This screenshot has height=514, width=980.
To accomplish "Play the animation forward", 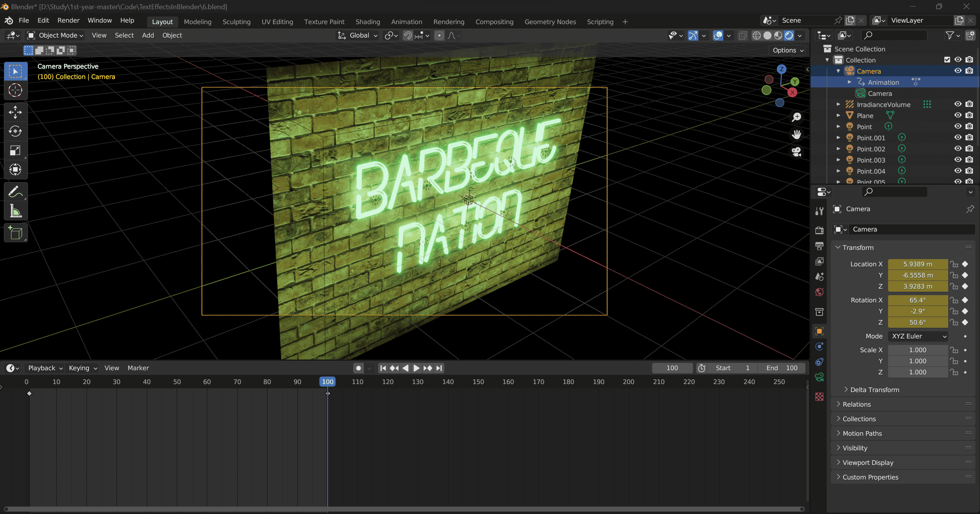I will click(416, 368).
